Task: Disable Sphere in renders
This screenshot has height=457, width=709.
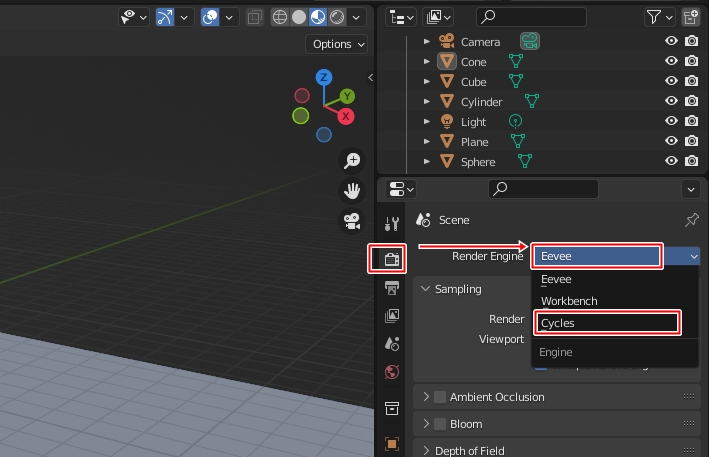Action: click(x=691, y=161)
